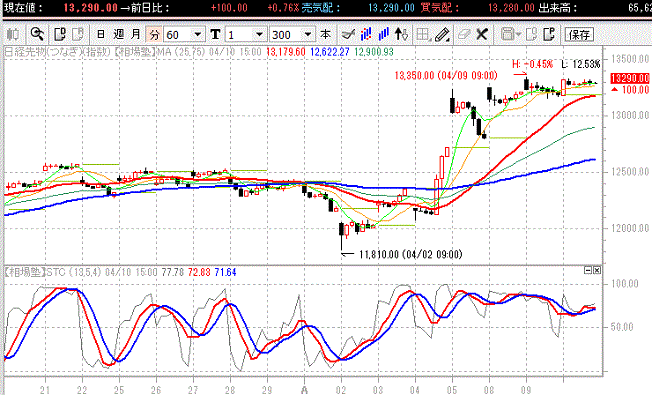
Task: Click the blue bar chart icon
Action: coord(383,35)
